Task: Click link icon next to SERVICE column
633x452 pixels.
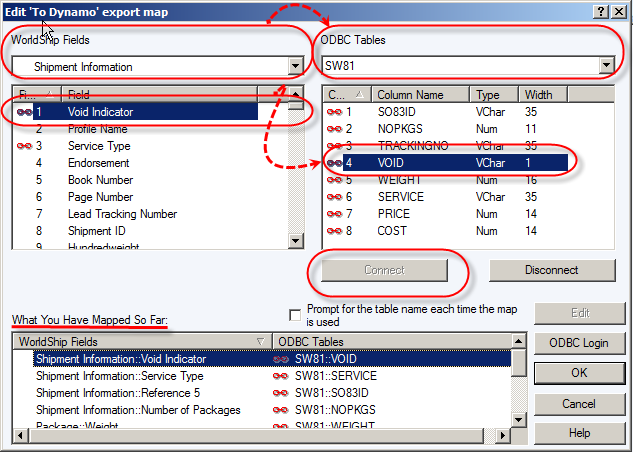Action: pyautogui.click(x=334, y=197)
